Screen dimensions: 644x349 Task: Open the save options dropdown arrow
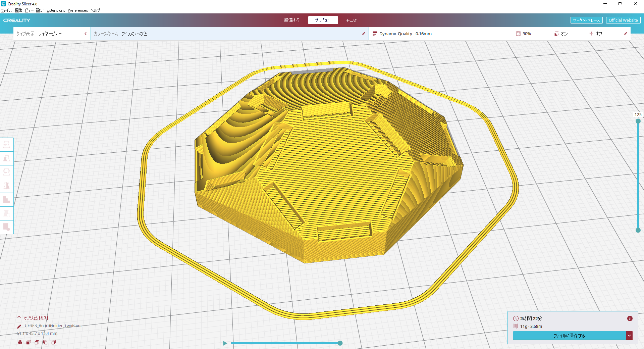(629, 336)
